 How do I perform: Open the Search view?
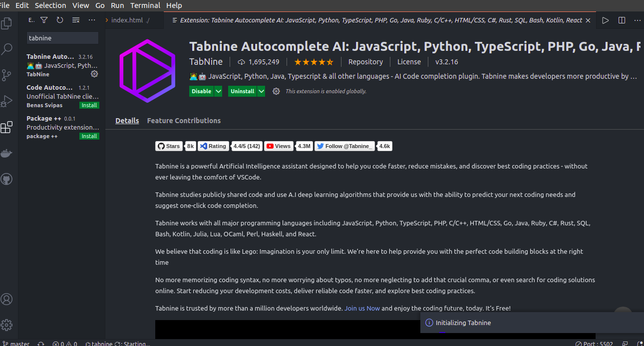point(7,49)
